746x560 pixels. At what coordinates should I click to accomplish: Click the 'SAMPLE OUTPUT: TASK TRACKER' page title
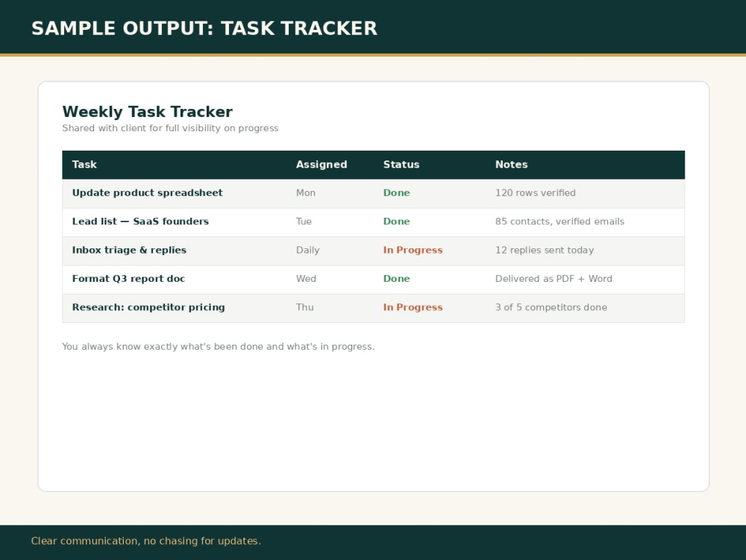204,28
